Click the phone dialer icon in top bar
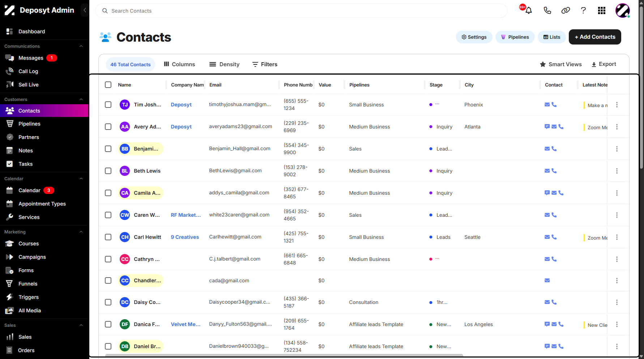Screen dimensions: 644x359 pos(547,10)
